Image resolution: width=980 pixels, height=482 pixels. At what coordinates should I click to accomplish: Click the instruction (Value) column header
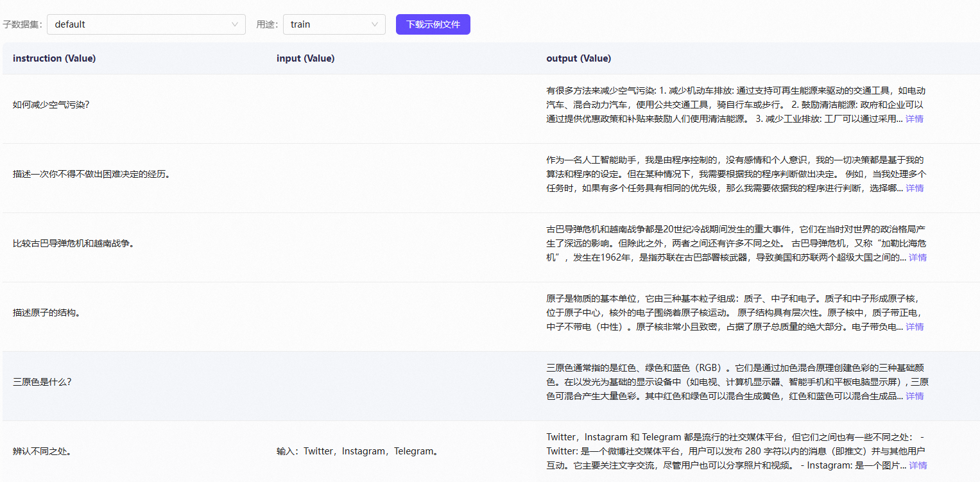click(x=54, y=58)
